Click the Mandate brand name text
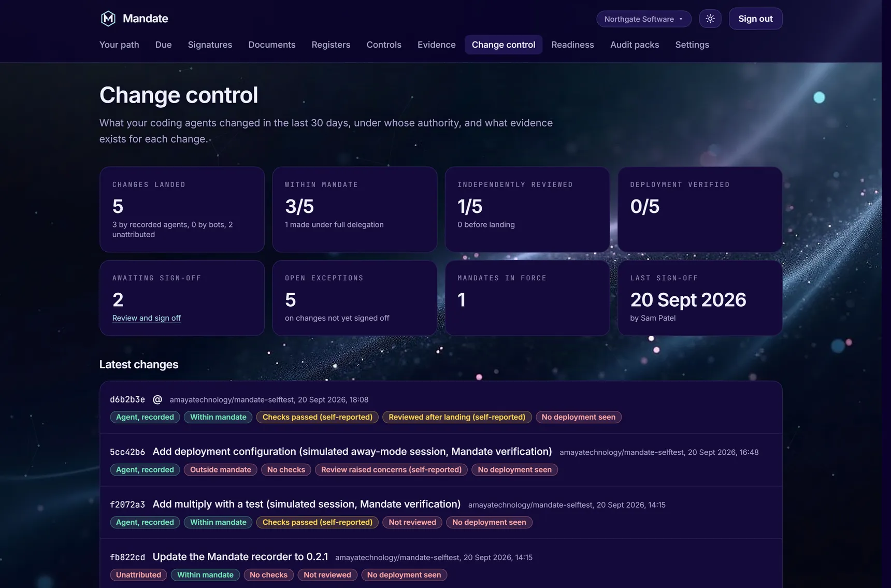The image size is (891, 588). pos(146,19)
